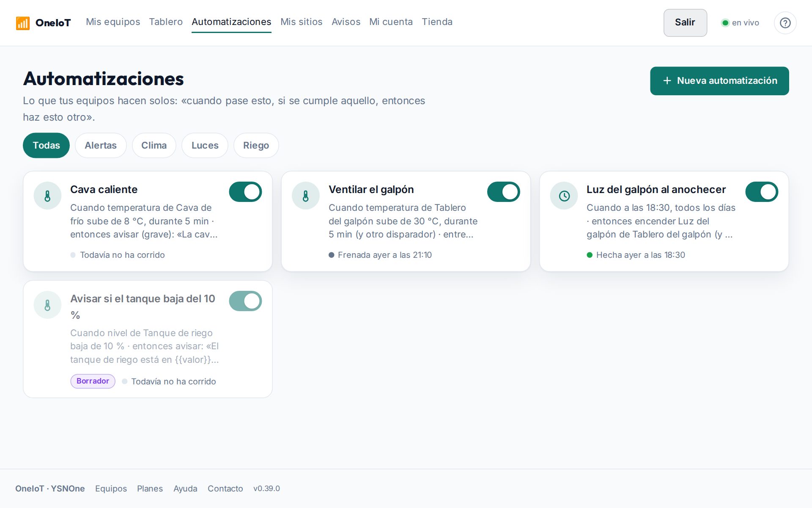Show only Luces automations
Image resolution: width=812 pixels, height=508 pixels.
205,146
